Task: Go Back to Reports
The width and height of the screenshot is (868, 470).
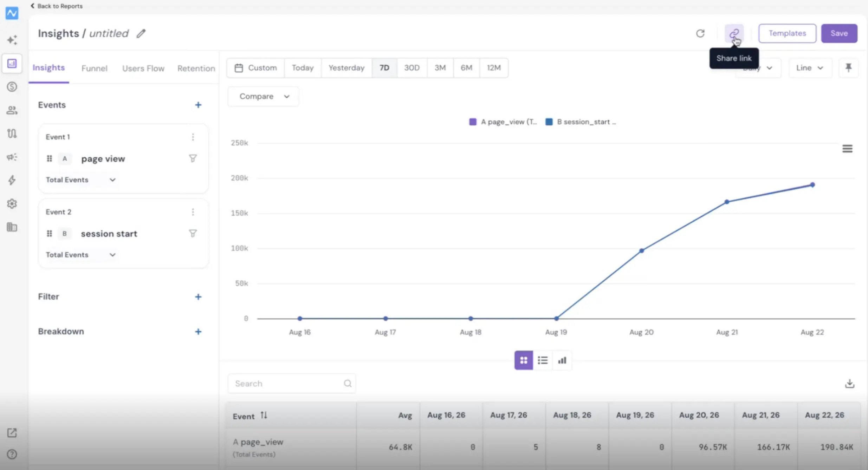Action: point(57,6)
